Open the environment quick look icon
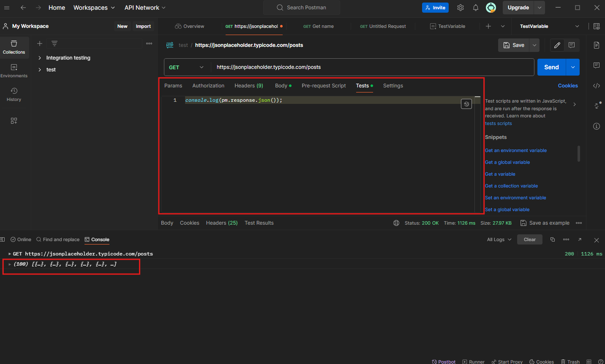 point(597,26)
